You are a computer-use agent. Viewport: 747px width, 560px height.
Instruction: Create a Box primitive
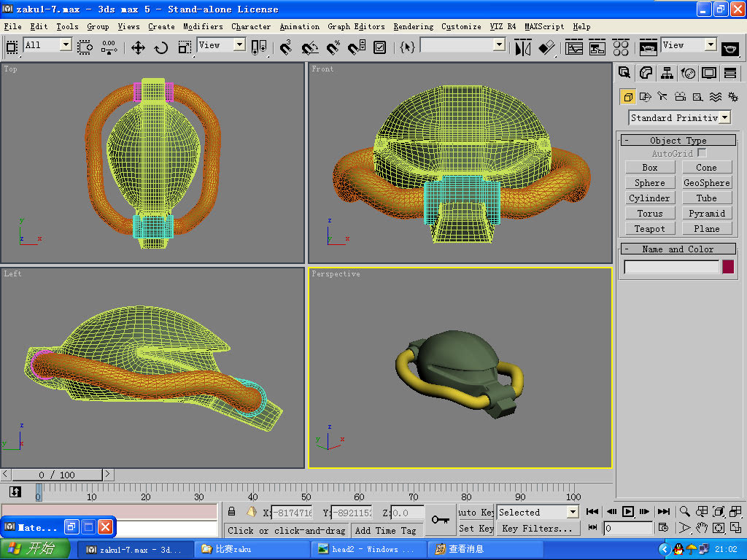coord(650,167)
